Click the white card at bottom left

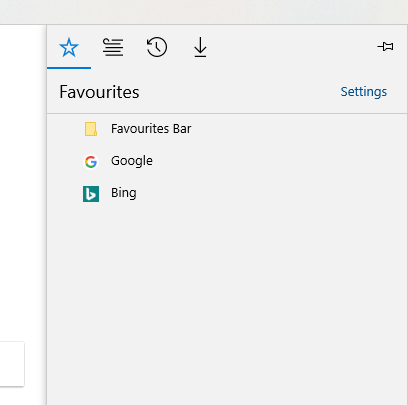12,364
